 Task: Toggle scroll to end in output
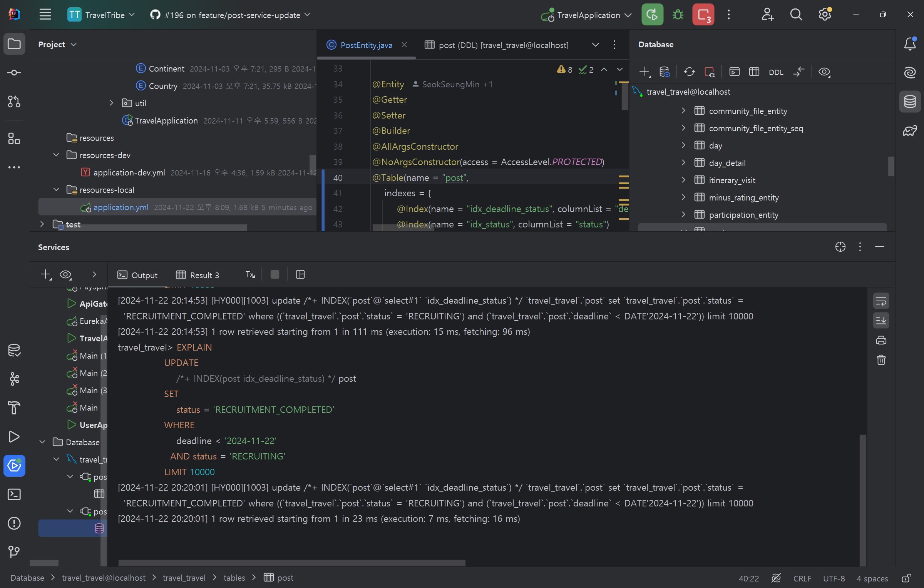click(881, 320)
